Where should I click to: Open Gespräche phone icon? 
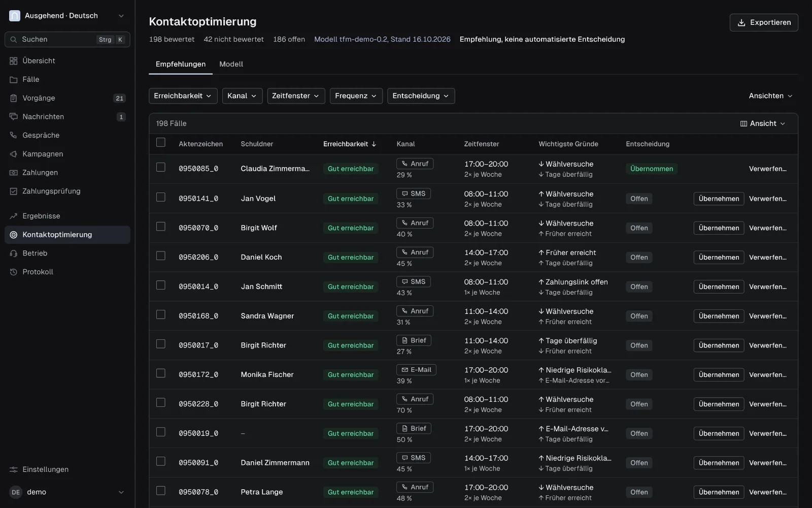pos(14,136)
